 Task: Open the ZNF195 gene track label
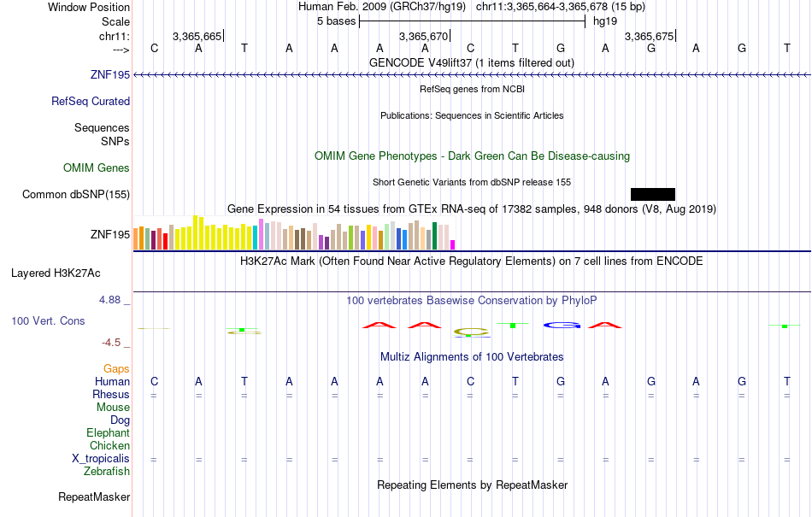click(109, 74)
